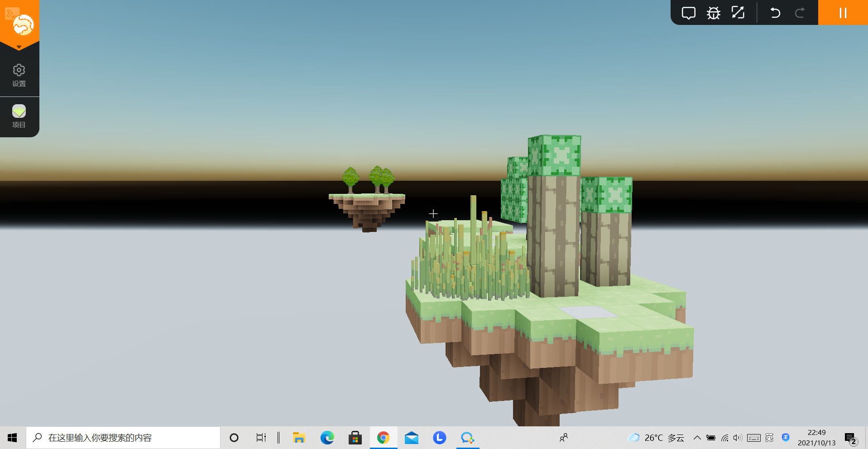868x449 pixels.
Task: Open the 项目 project panel
Action: 19,116
